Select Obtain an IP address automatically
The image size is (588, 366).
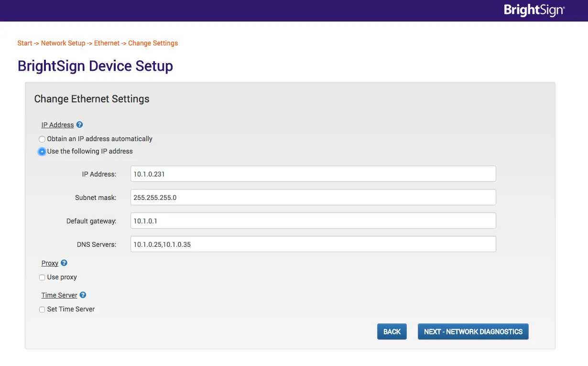[42, 139]
